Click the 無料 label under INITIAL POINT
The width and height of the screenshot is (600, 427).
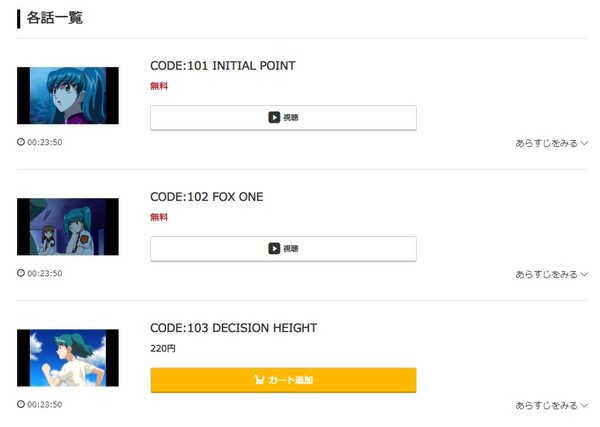click(159, 86)
